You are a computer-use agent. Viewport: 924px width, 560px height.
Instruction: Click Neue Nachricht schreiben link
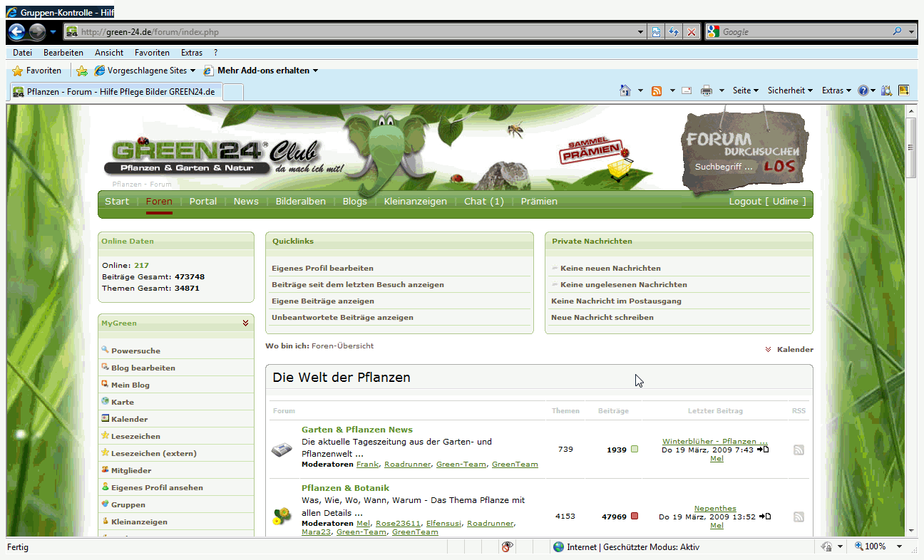point(602,318)
